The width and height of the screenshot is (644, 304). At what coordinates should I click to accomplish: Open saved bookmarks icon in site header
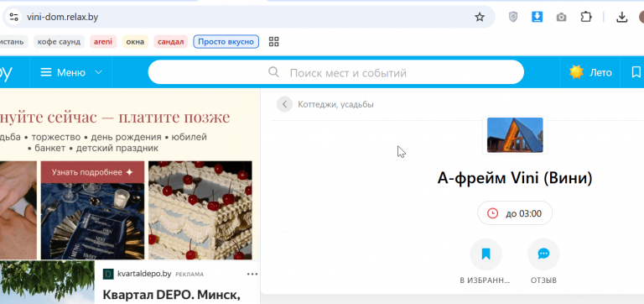[x=636, y=72]
